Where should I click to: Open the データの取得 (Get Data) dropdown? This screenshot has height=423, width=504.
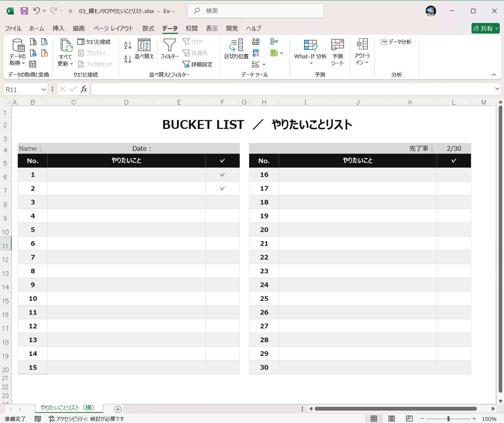pyautogui.click(x=17, y=52)
